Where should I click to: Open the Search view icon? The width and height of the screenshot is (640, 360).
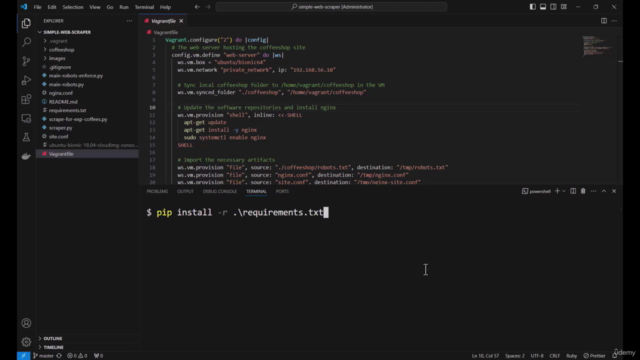[x=26, y=42]
